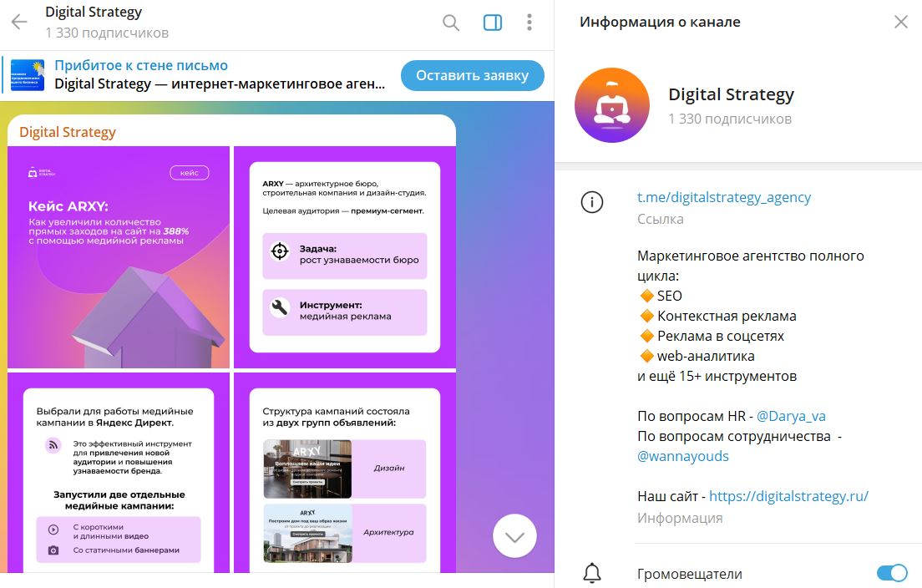Open the Структура кампаний slide image
The width and height of the screenshot is (922, 588).
tap(344, 474)
